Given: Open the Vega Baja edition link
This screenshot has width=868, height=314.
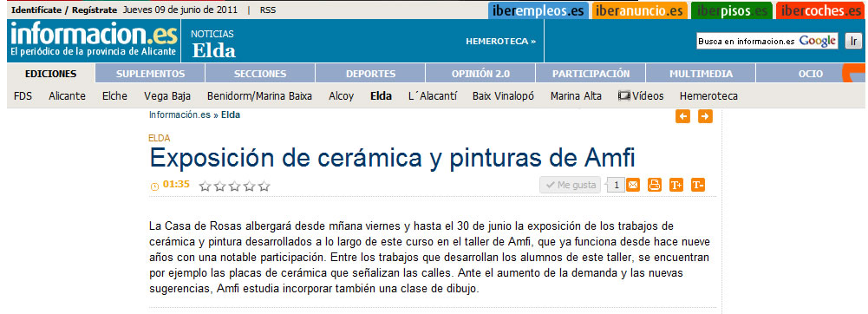Looking at the screenshot, I should [x=167, y=96].
